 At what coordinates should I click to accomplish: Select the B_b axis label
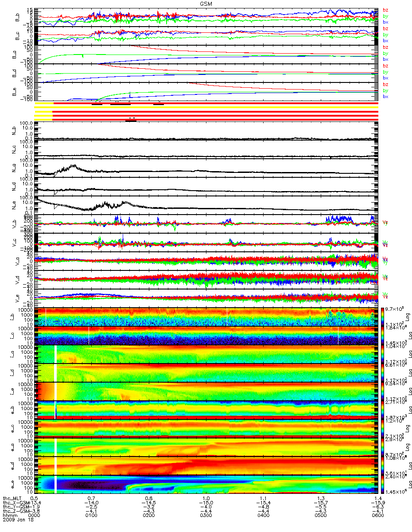[x=18, y=17]
